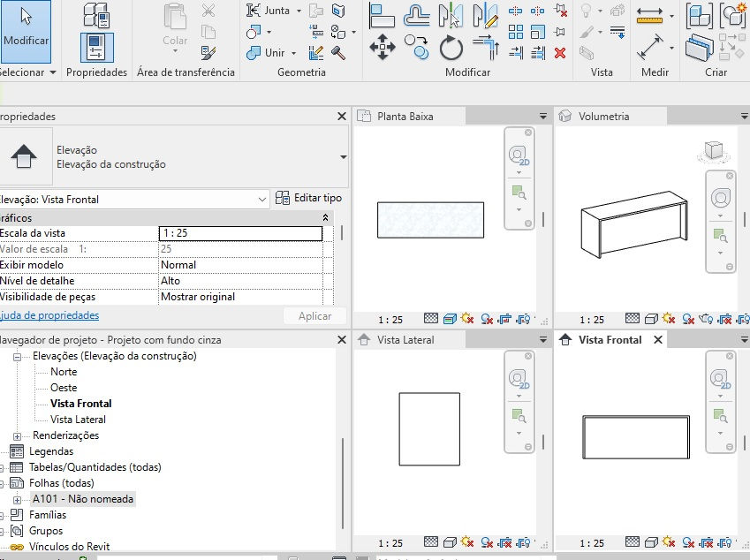Select Trim/Extend to Corner tool
750x560 pixels.
coord(486,48)
